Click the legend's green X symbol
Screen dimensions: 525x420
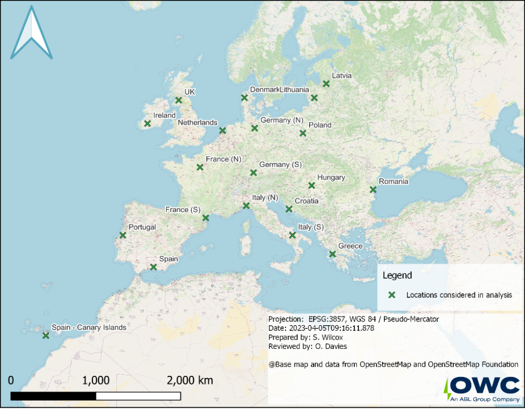[x=392, y=295]
